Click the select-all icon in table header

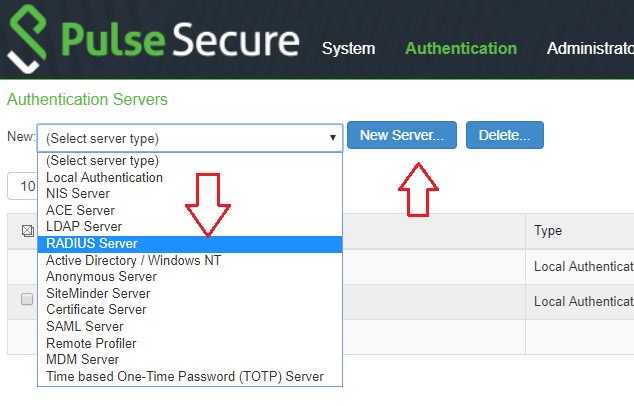coord(27,231)
